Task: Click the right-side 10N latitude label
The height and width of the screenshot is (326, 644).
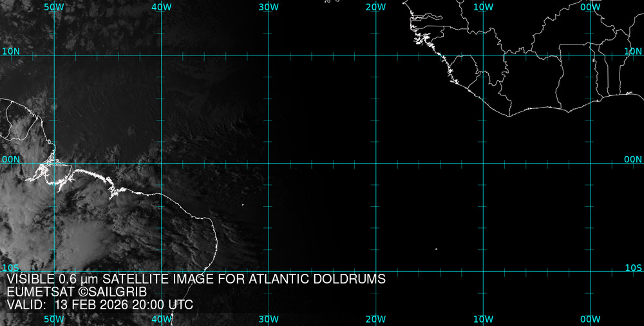Action: click(x=634, y=51)
